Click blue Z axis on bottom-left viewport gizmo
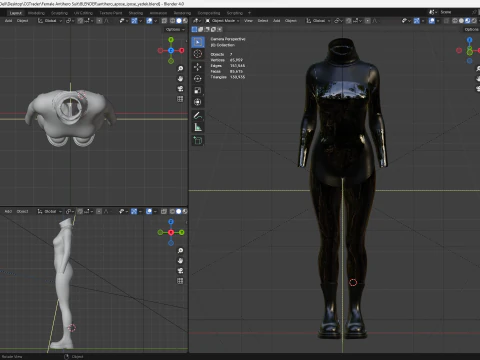 (x=171, y=222)
